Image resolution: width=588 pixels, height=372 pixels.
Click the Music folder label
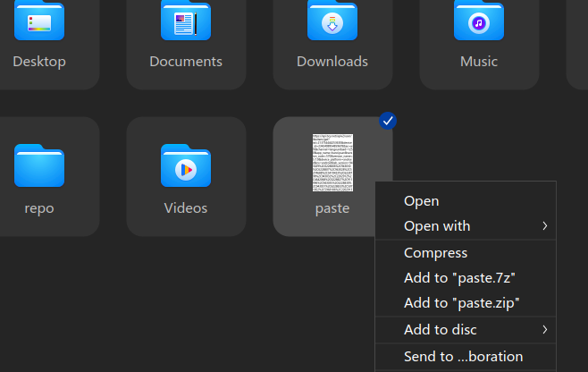(x=479, y=61)
